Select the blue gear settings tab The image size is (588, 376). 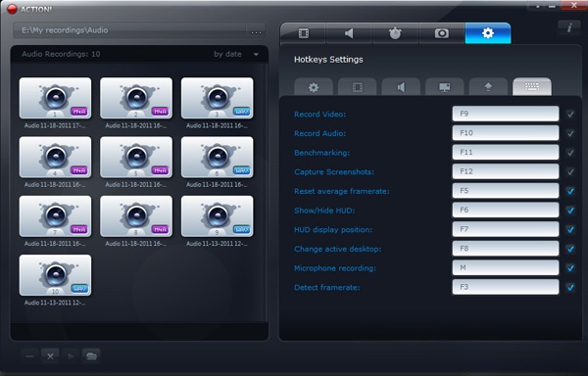click(x=488, y=33)
